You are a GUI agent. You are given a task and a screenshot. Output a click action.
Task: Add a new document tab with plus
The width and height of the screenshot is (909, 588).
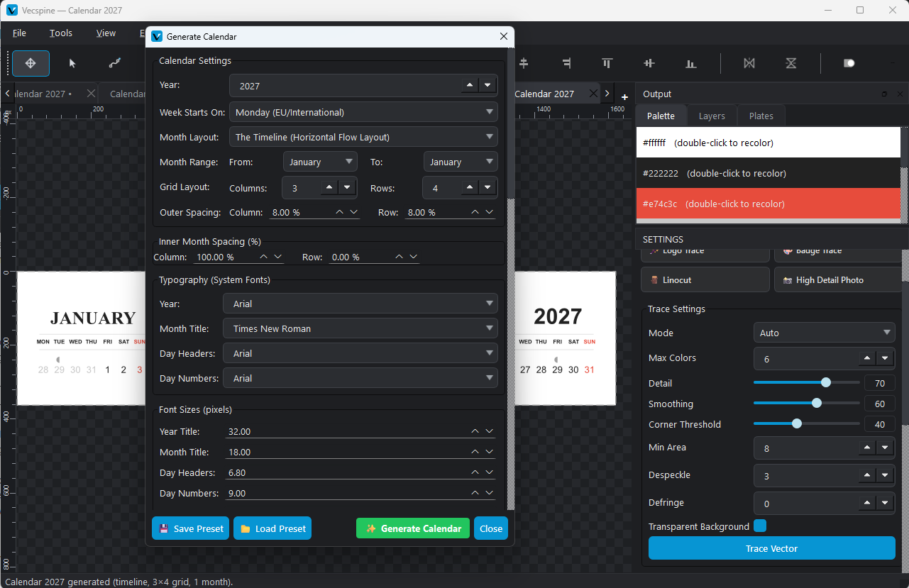[x=624, y=96]
